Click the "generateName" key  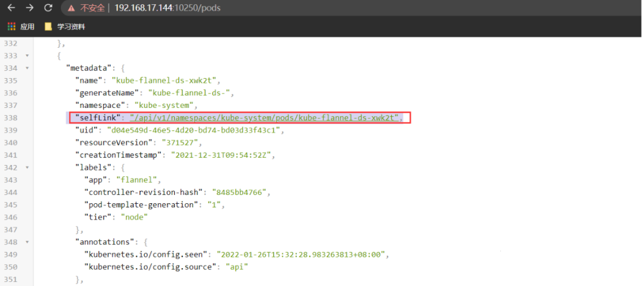(106, 93)
